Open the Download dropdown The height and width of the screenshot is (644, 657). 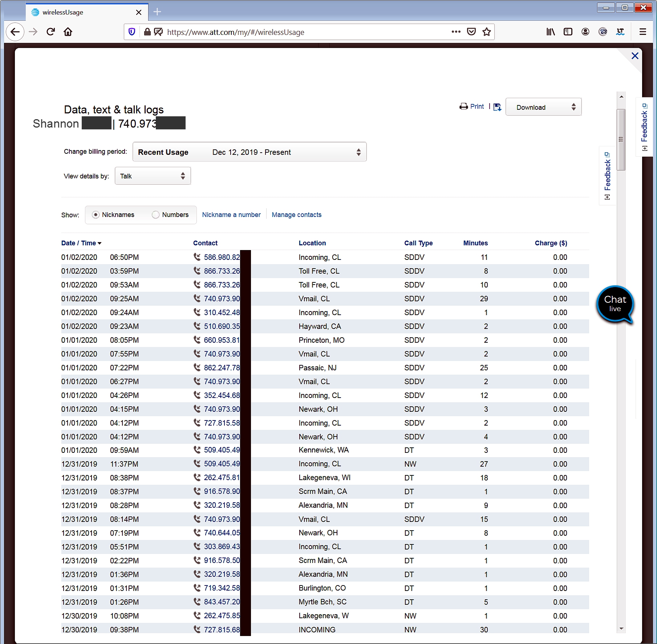click(543, 107)
